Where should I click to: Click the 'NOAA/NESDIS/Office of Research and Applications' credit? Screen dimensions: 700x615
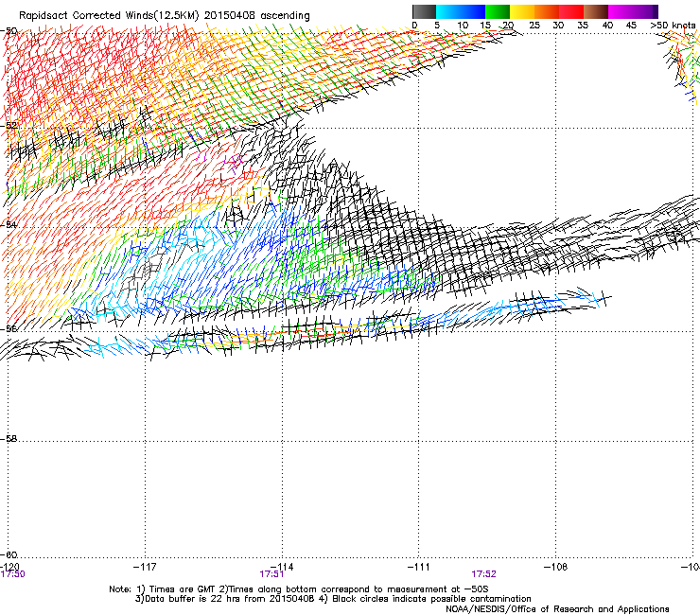[557, 609]
